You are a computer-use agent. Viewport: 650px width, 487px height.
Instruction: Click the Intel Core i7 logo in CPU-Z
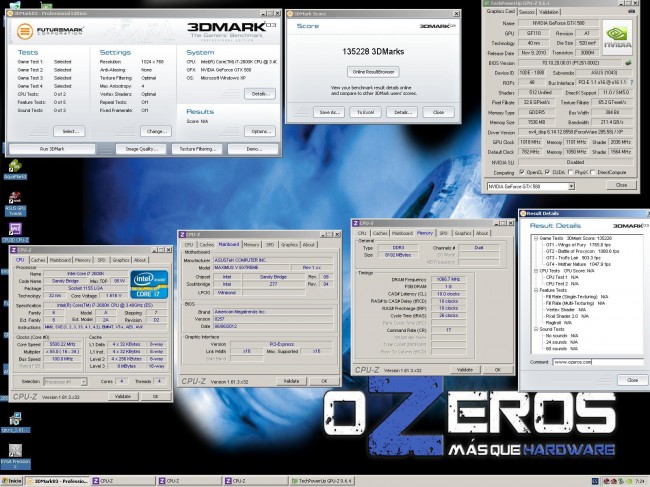[x=149, y=284]
